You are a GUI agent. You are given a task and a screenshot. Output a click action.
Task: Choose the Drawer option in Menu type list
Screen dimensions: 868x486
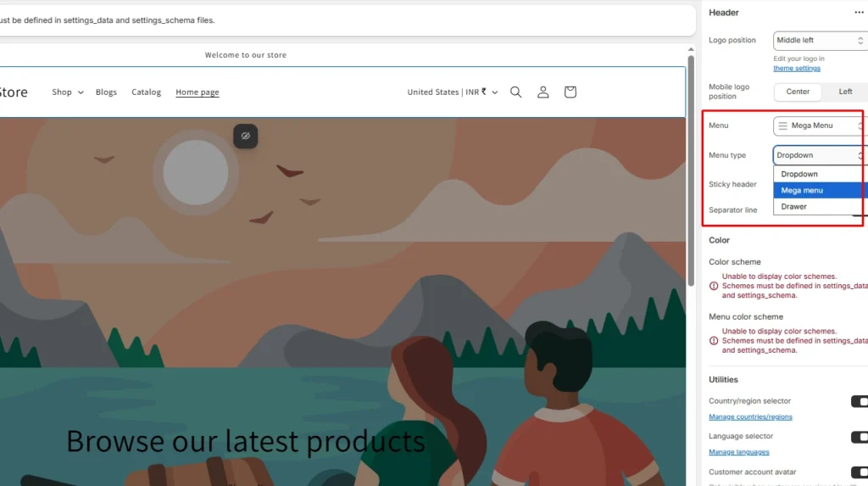(x=794, y=207)
